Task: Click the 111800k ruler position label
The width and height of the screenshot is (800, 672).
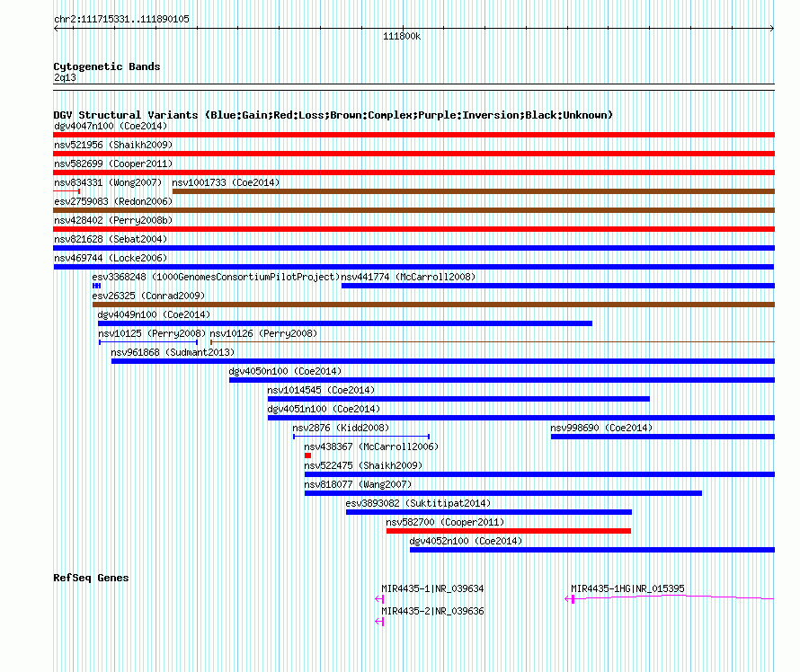Action: tap(402, 36)
